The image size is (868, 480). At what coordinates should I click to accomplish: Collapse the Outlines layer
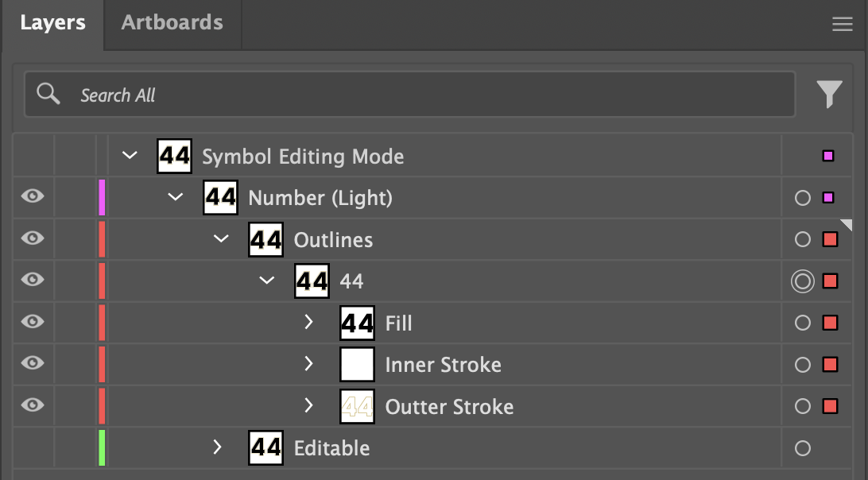pos(221,239)
